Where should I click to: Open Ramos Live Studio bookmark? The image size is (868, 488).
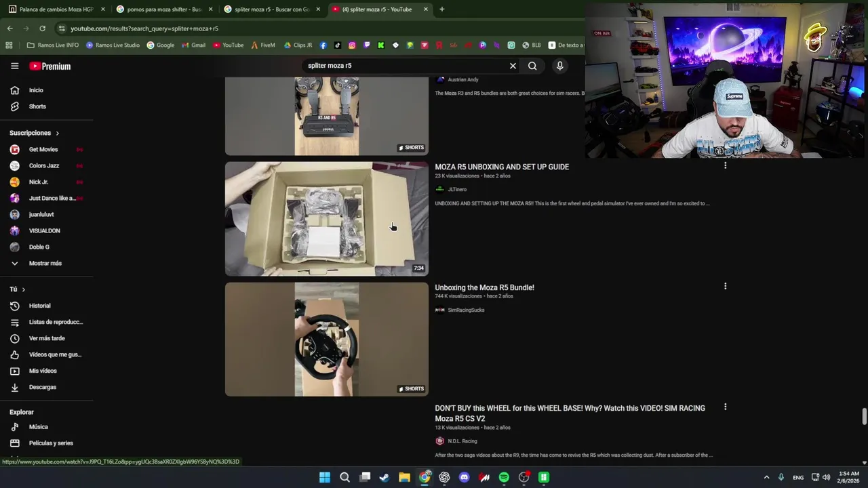click(x=112, y=45)
